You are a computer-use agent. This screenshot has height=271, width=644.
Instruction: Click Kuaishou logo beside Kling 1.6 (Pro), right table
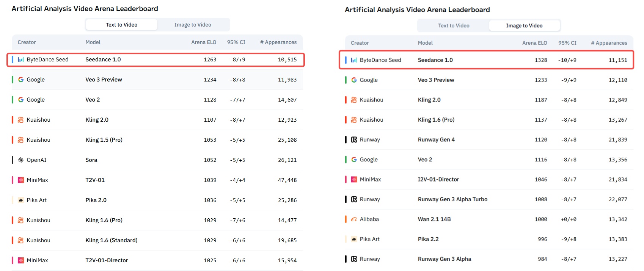point(354,120)
